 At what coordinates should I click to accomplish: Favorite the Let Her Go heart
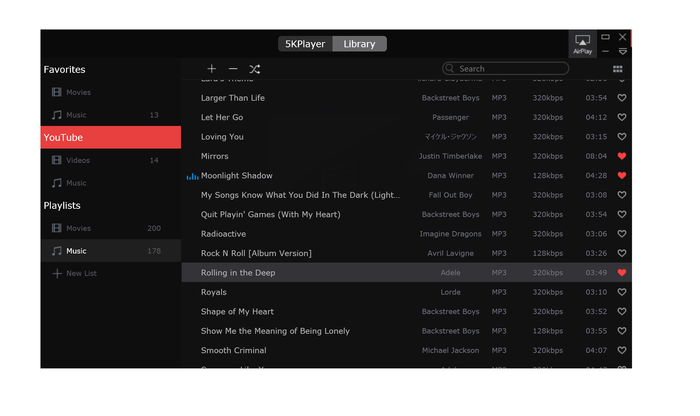[x=621, y=117]
